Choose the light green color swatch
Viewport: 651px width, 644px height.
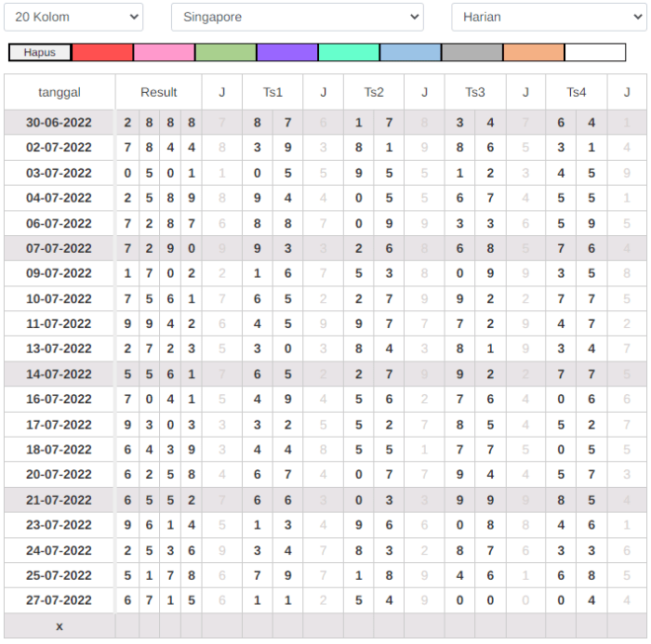(x=225, y=53)
